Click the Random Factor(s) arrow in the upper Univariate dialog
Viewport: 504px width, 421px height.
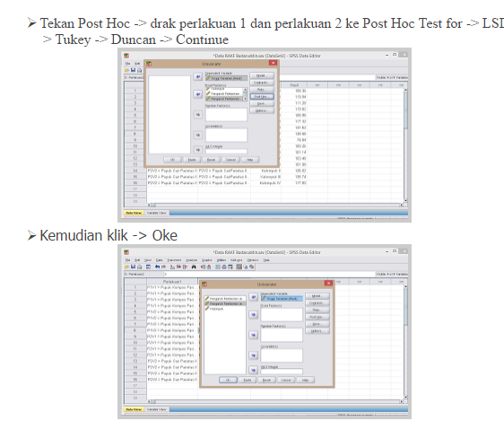click(198, 115)
